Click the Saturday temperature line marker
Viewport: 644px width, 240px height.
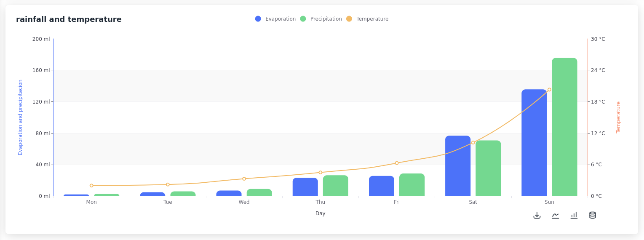[473, 143]
